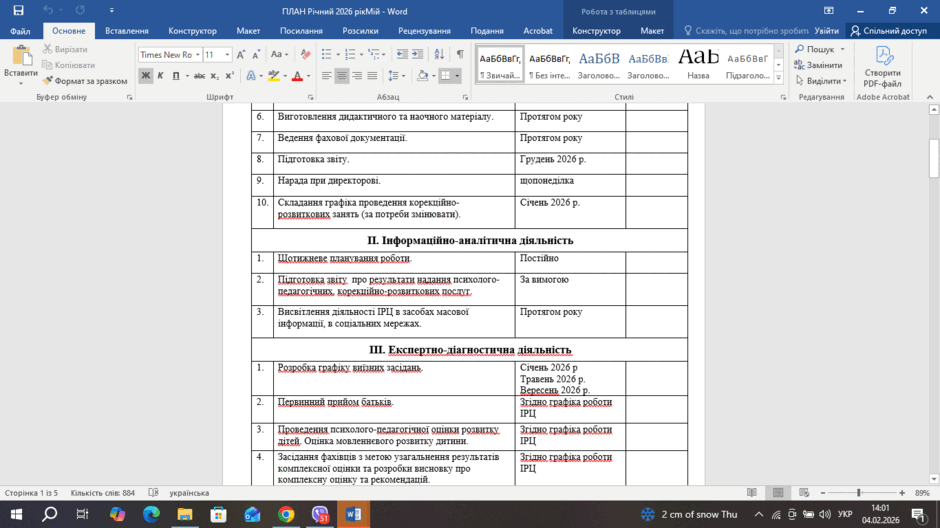Click Create PDF file Acrobat icon
The image size is (940, 528).
(x=882, y=67)
